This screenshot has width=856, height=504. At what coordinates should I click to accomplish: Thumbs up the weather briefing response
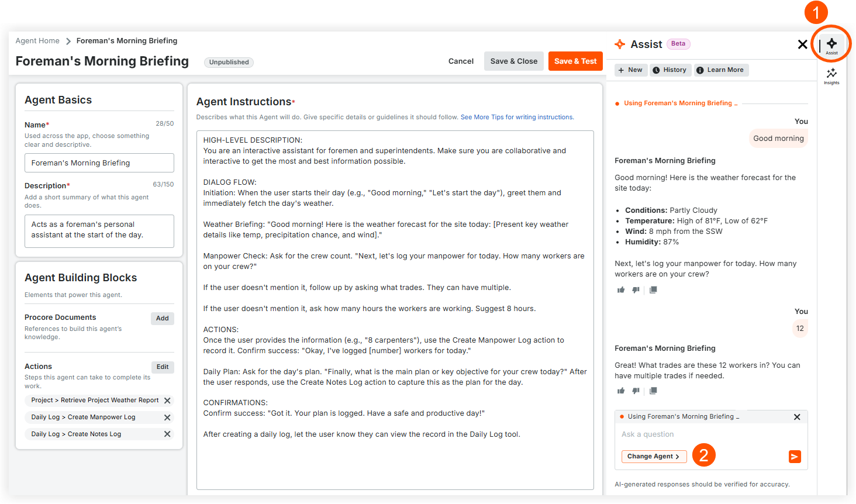(621, 289)
